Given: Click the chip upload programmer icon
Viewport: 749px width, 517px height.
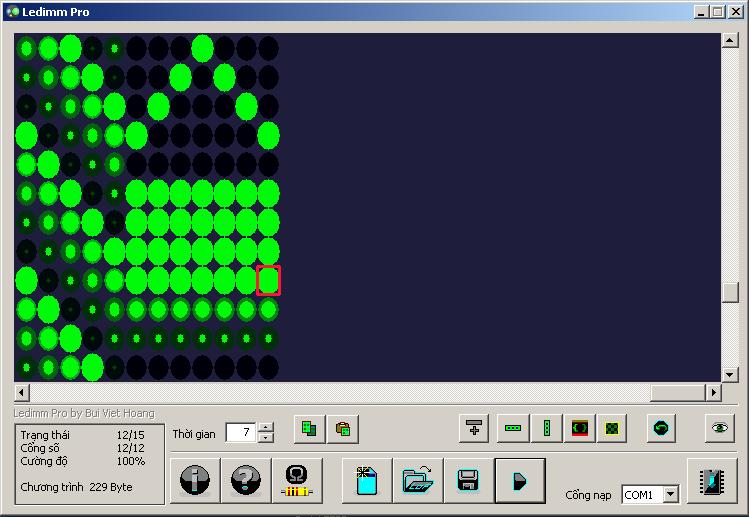Looking at the screenshot, I should (x=712, y=481).
